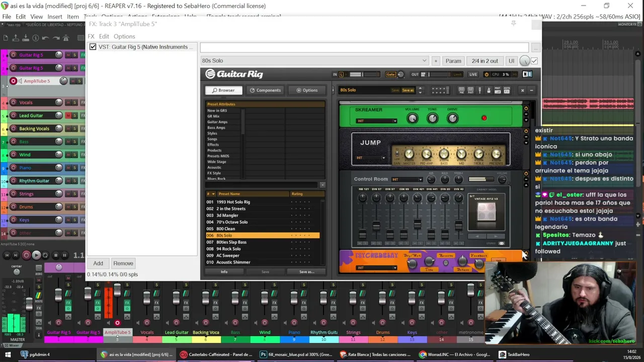This screenshot has height=362, width=644.
Task: Toggle the Guitar Rig LIVE view button
Action: (473, 74)
